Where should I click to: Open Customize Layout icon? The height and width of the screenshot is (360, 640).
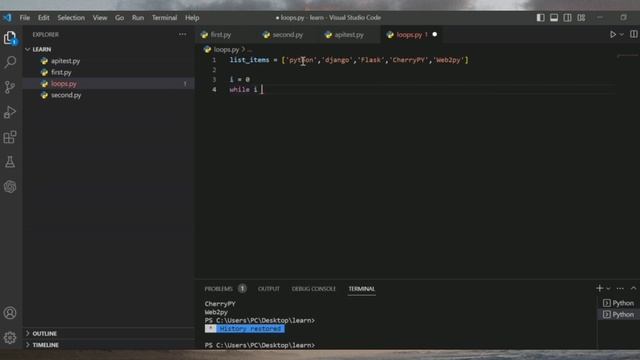click(x=581, y=18)
